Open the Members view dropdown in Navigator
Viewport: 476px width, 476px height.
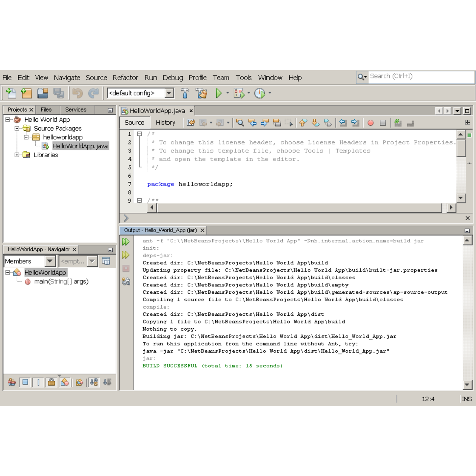coord(50,261)
